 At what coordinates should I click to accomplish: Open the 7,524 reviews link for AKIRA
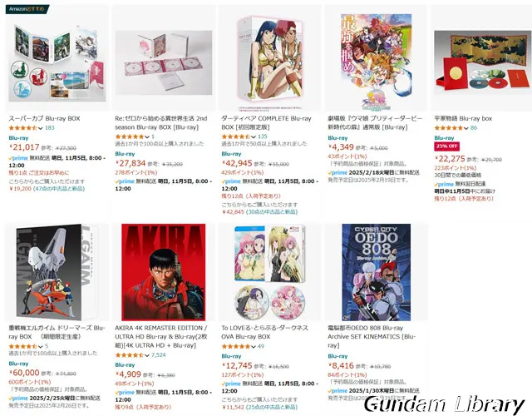pyautogui.click(x=159, y=355)
